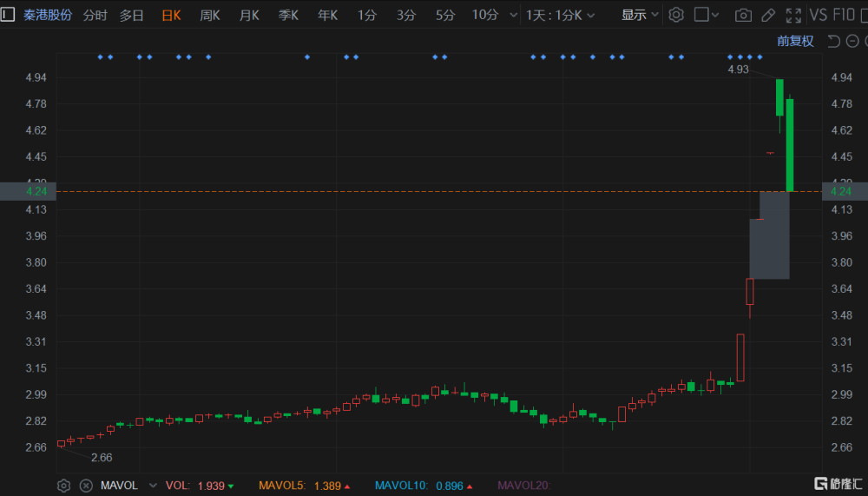868x496 pixels.
Task: Switch to the 分时 intraday tab
Action: click(95, 15)
